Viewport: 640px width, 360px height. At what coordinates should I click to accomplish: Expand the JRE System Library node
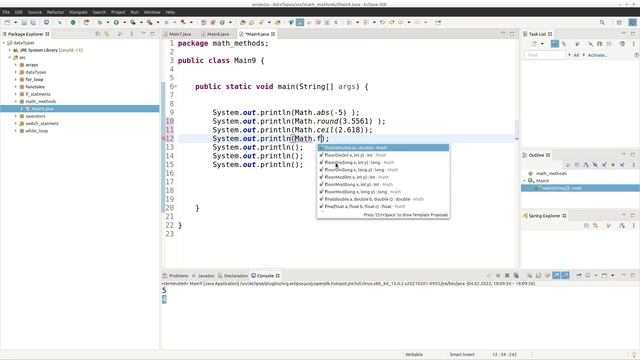[10, 50]
